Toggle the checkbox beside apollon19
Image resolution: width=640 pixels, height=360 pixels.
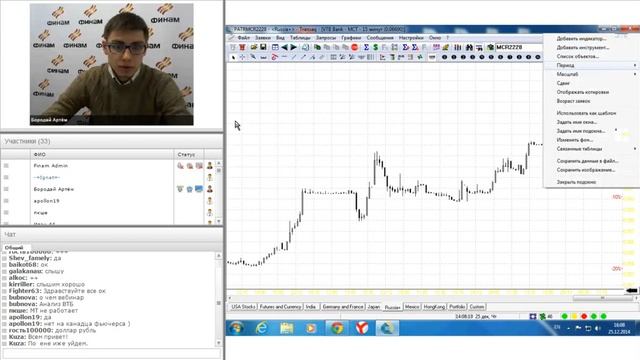tap(6, 201)
